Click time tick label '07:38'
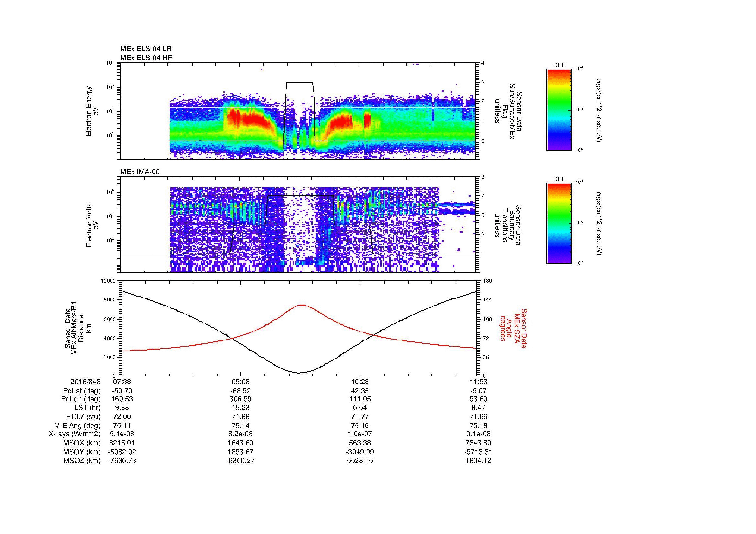 point(122,382)
